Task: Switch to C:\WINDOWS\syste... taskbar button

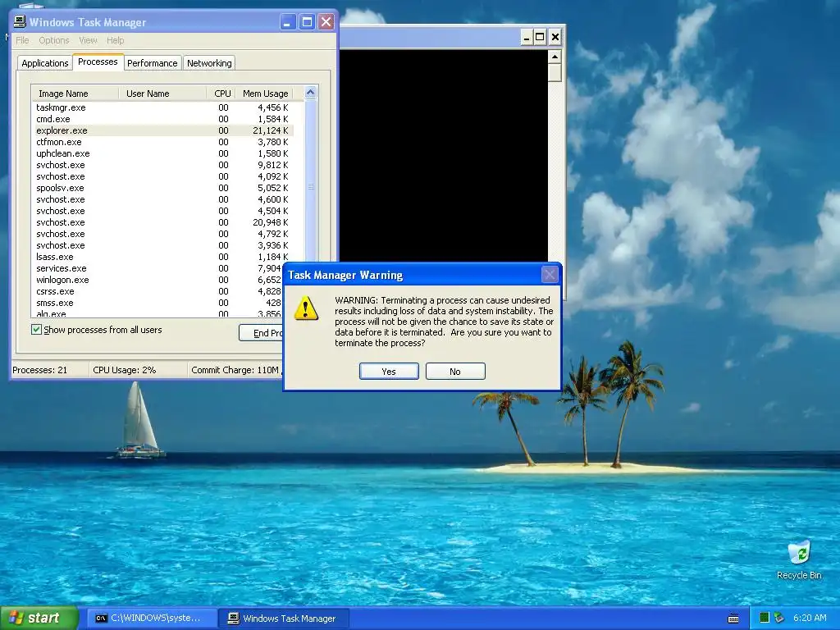Action: 152,619
